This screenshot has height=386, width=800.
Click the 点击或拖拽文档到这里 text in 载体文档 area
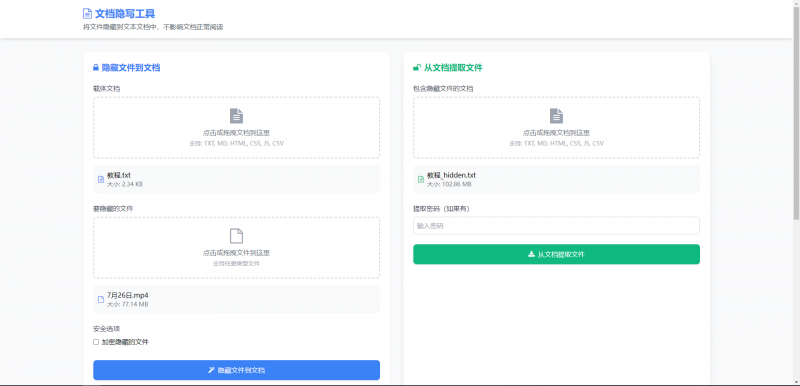(x=236, y=133)
